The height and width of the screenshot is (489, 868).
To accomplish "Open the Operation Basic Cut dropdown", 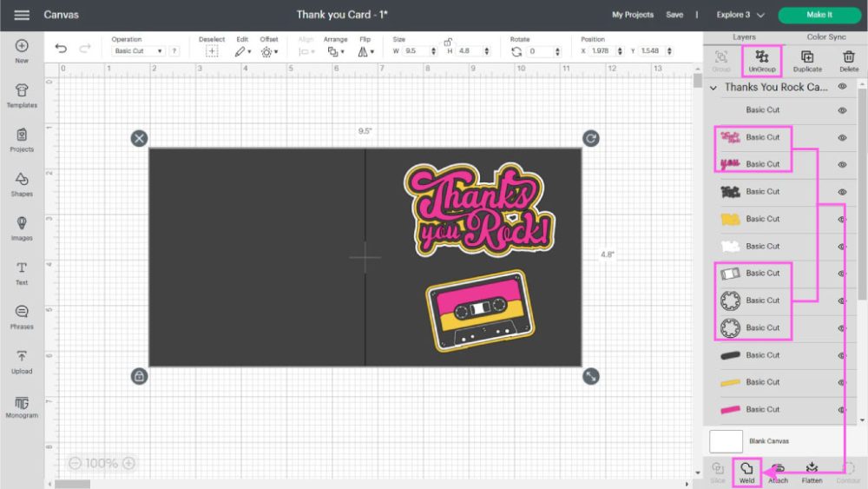I will (138, 51).
